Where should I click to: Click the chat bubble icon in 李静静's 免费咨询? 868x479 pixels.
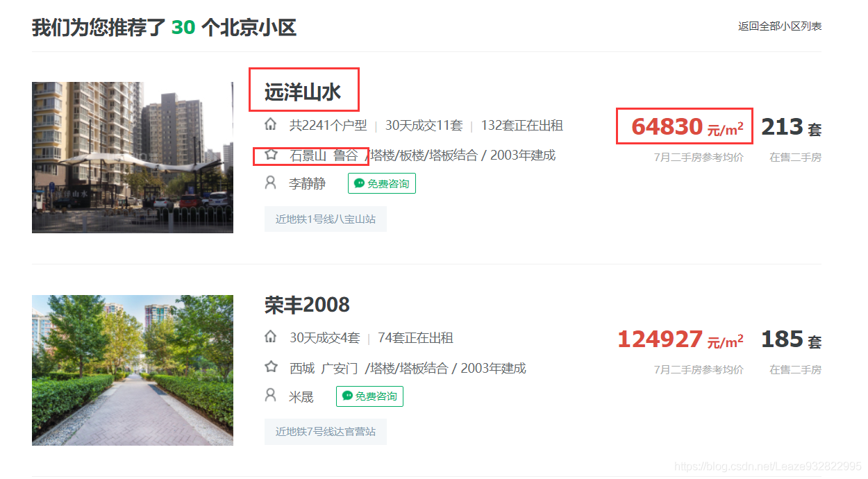pos(359,183)
